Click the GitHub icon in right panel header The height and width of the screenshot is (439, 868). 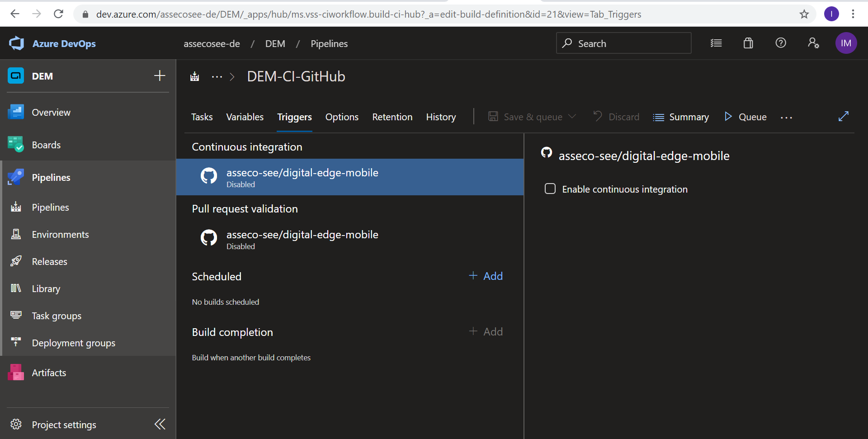(x=547, y=153)
